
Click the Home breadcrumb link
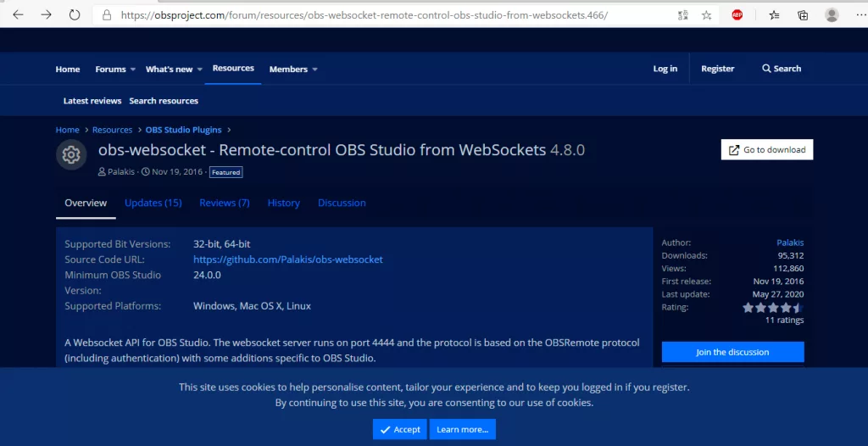(x=68, y=130)
